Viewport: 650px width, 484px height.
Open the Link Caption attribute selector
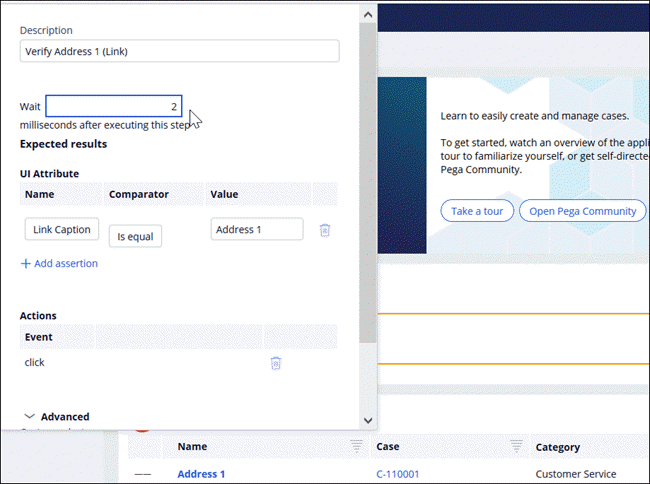pyautogui.click(x=61, y=230)
